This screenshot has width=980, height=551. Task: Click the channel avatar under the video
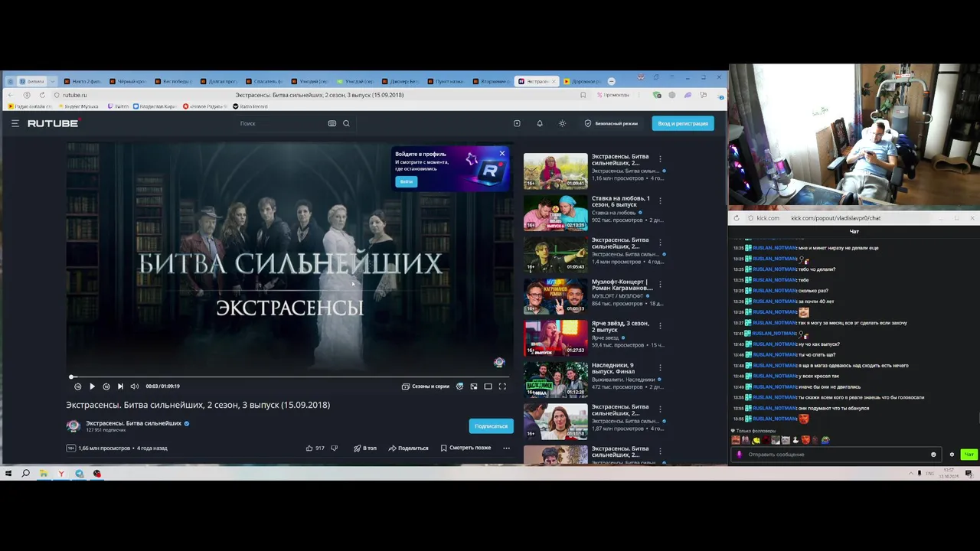(x=73, y=426)
